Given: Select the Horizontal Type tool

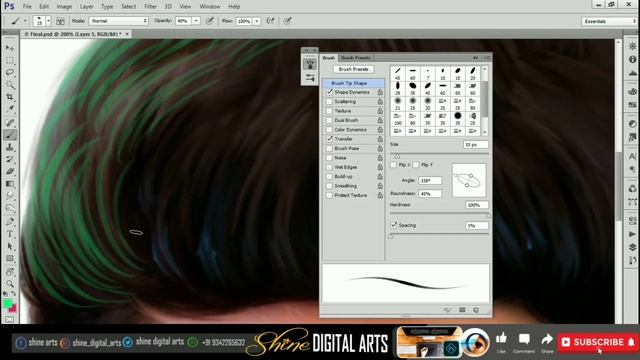Looking at the screenshot, I should [x=10, y=234].
